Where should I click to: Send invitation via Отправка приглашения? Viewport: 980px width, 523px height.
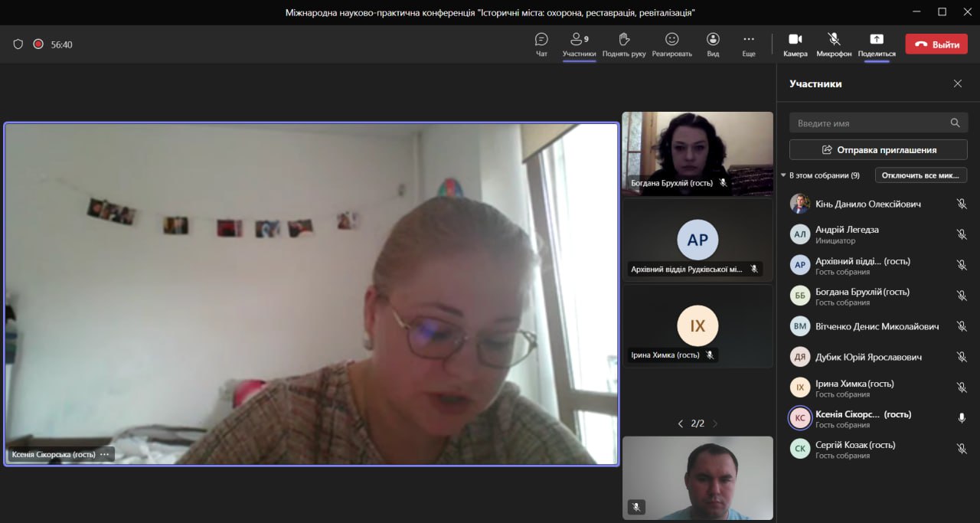click(x=878, y=149)
